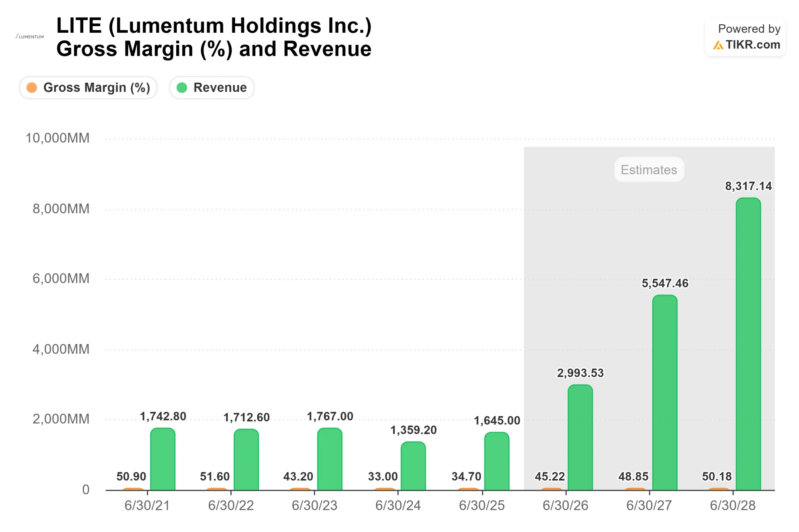Click the 6/30/28 orange gross margin bar
Viewport: 799px width, 532px height.
tap(719, 489)
